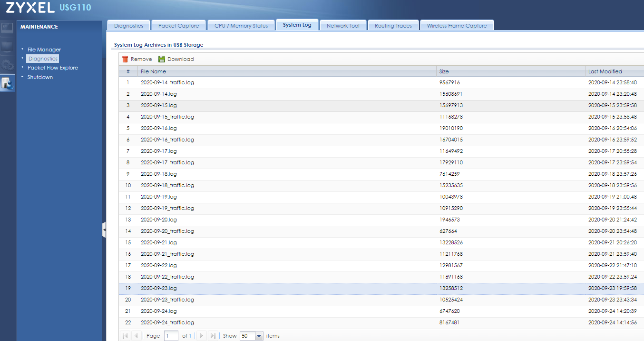Download the selected log archive
This screenshot has height=341, width=644.
point(176,59)
